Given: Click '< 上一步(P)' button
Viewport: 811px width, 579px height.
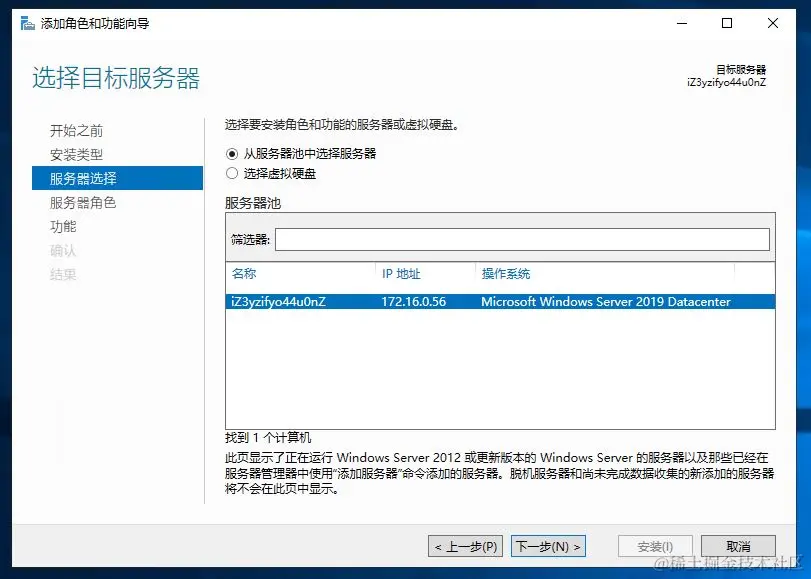Looking at the screenshot, I should coord(465,546).
